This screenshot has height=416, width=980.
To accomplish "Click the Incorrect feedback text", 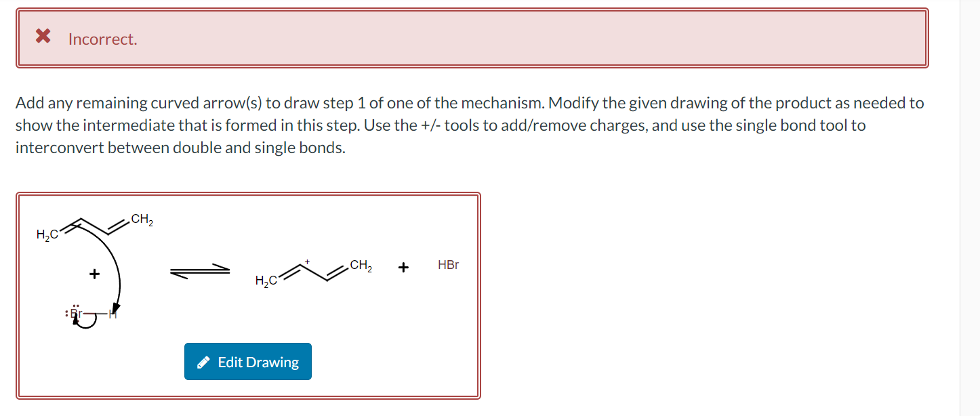I will 102,39.
